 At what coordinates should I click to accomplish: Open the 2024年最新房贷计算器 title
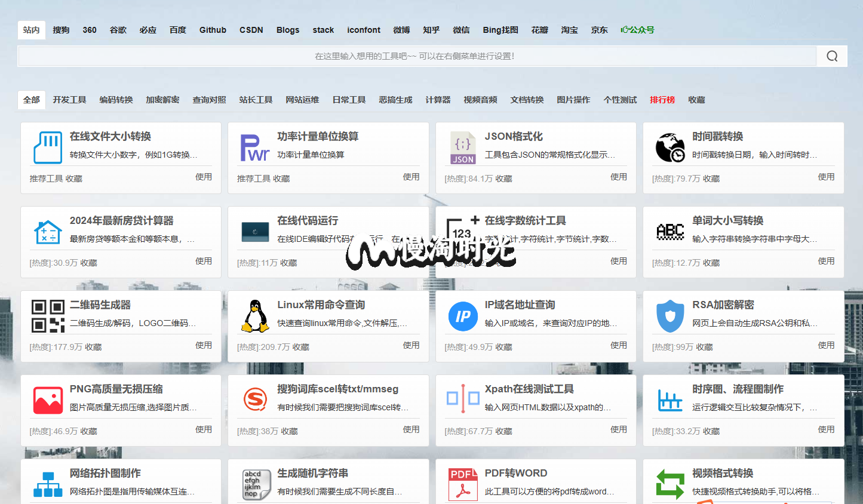click(x=121, y=220)
